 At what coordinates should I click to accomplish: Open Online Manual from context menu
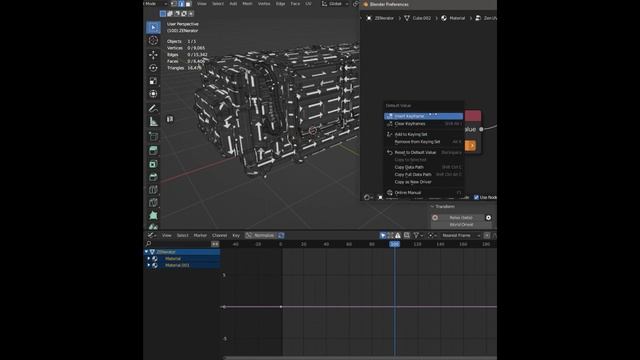click(423, 192)
